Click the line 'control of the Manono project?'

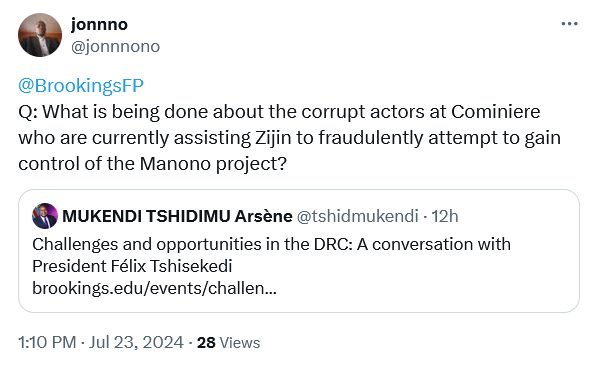153,164
